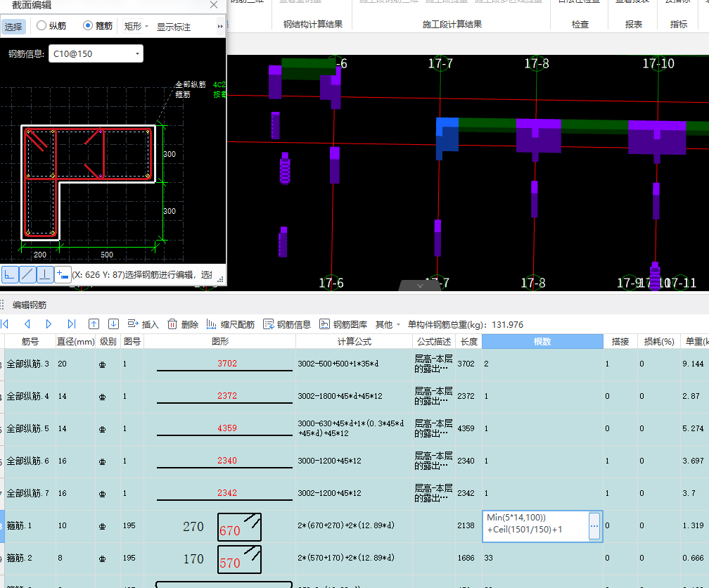Click 箍筋.1 stirrup shape thumbnail 670
The image size is (709, 588).
click(239, 527)
